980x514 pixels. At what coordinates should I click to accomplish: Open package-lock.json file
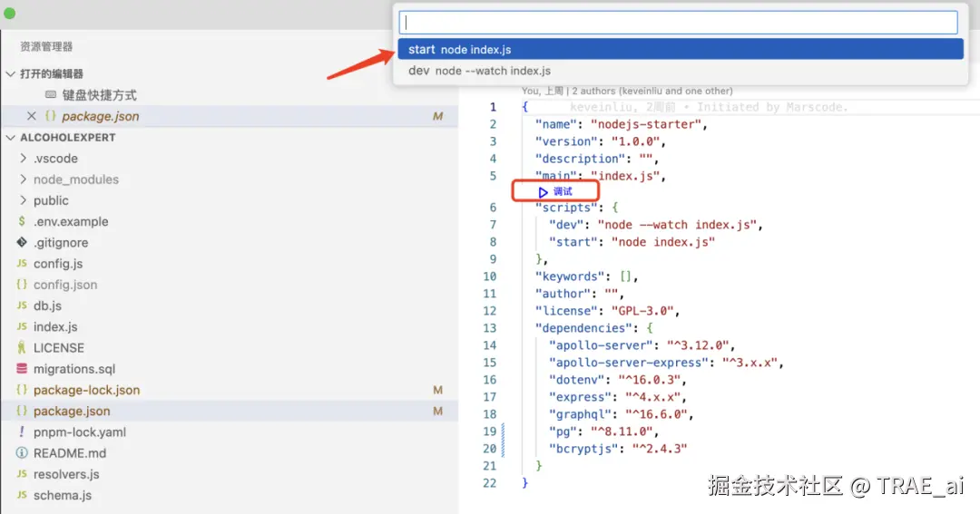pos(87,390)
